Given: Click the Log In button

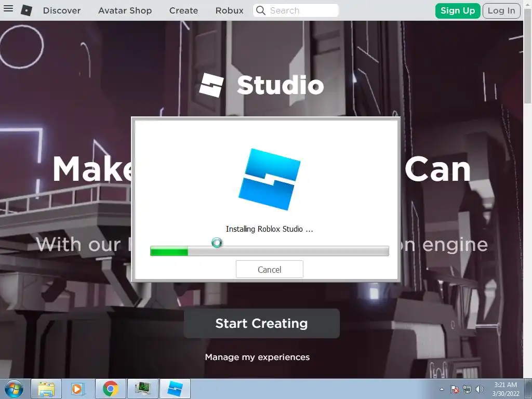Looking at the screenshot, I should (x=501, y=10).
